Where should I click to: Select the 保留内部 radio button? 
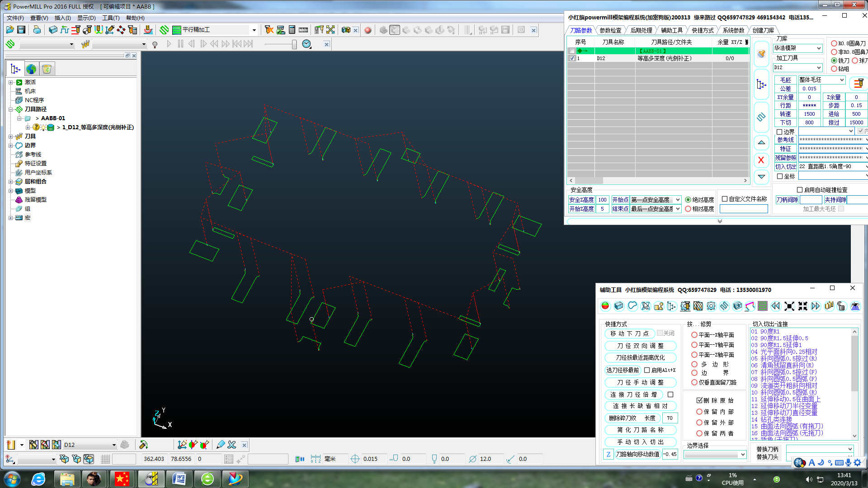tap(699, 412)
